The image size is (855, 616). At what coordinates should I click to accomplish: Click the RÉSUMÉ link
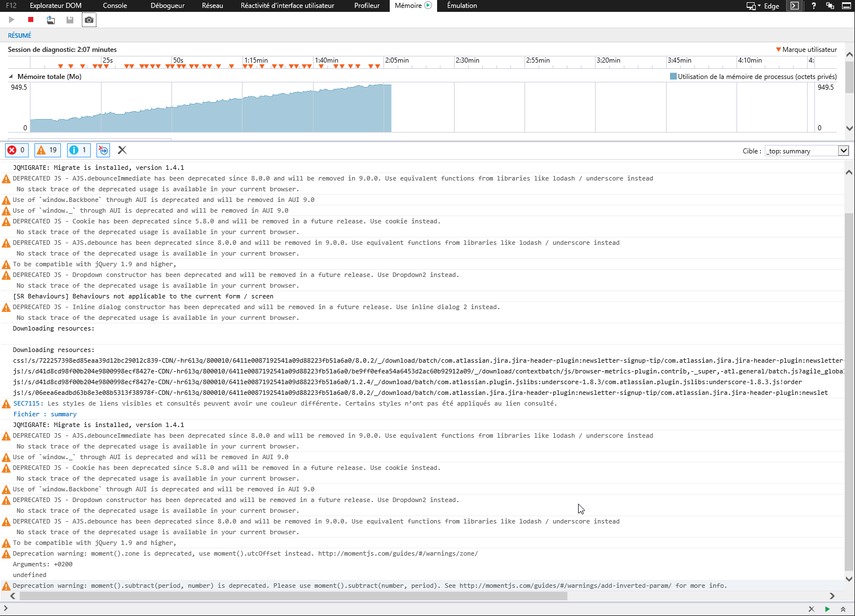pyautogui.click(x=20, y=36)
